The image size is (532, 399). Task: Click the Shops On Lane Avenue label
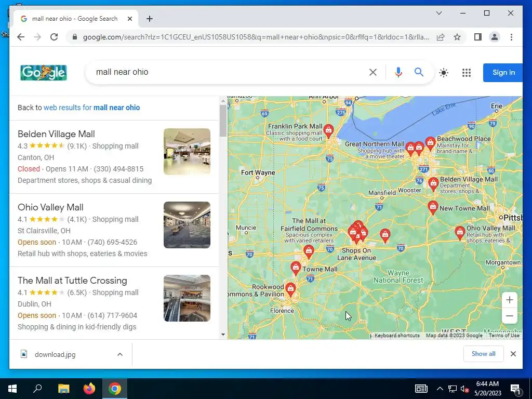click(x=356, y=254)
